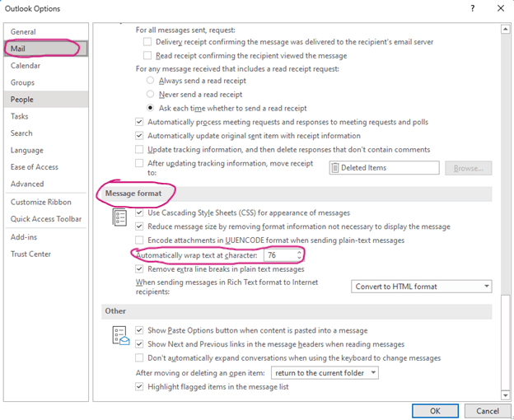Open the return to current folder dropdown

pyautogui.click(x=325, y=373)
